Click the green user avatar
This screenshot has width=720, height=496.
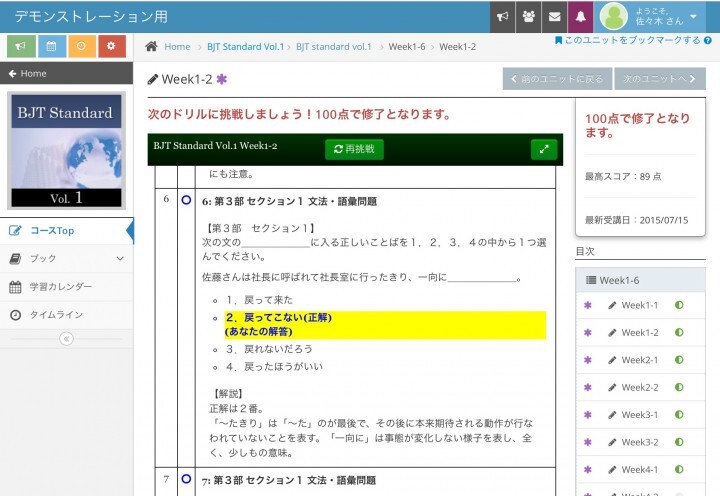tap(613, 17)
